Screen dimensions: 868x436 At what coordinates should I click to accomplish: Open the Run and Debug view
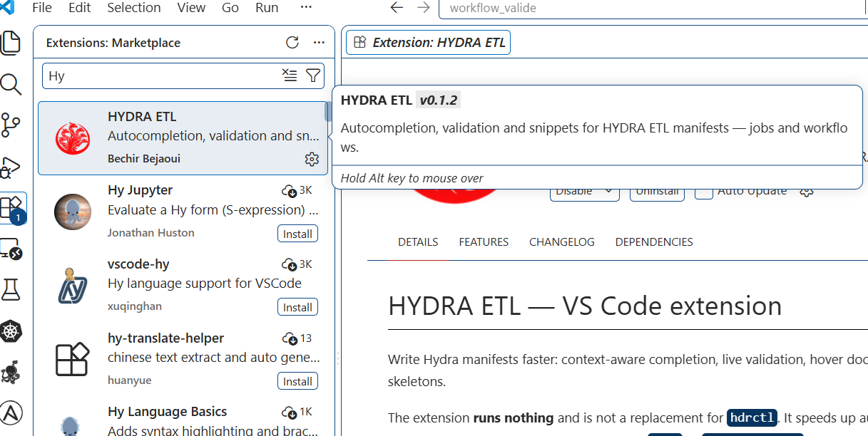tap(11, 167)
